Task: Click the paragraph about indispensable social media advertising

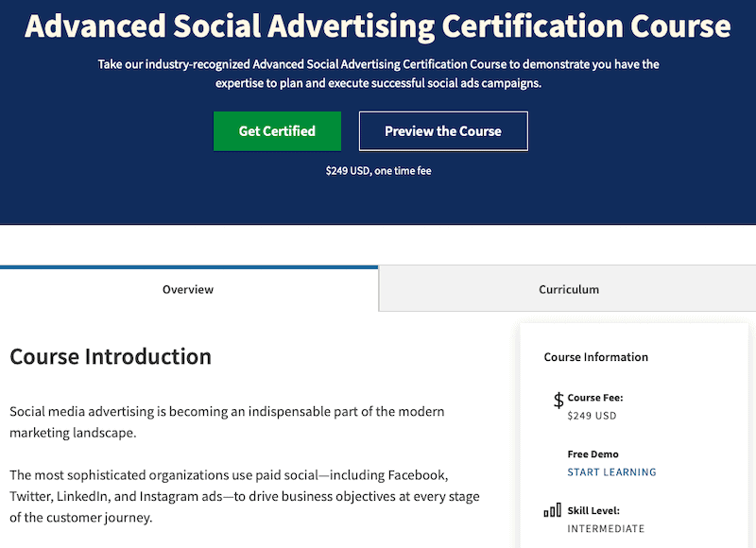Action: click(x=227, y=421)
